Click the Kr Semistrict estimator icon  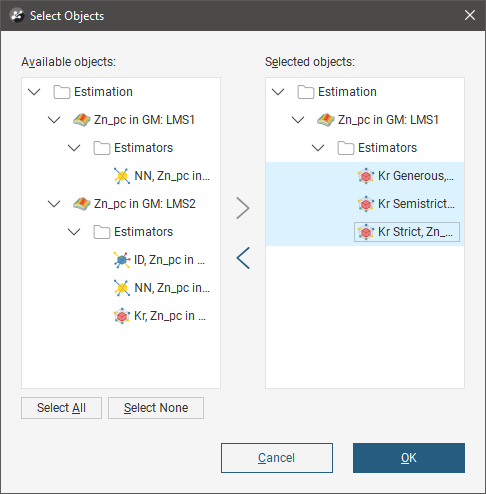pos(366,204)
